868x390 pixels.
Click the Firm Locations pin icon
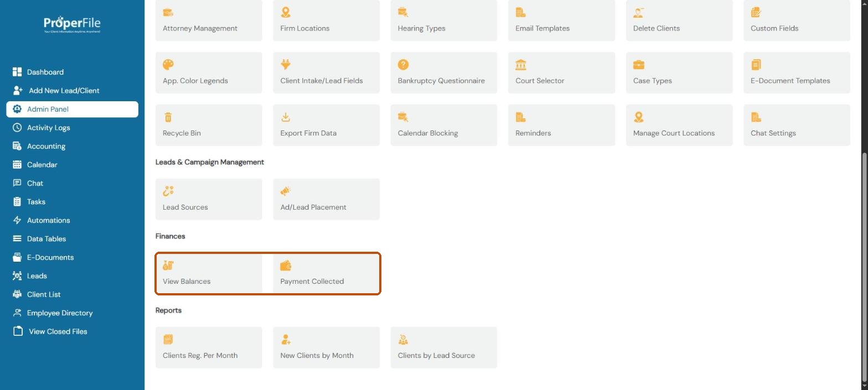pos(286,12)
